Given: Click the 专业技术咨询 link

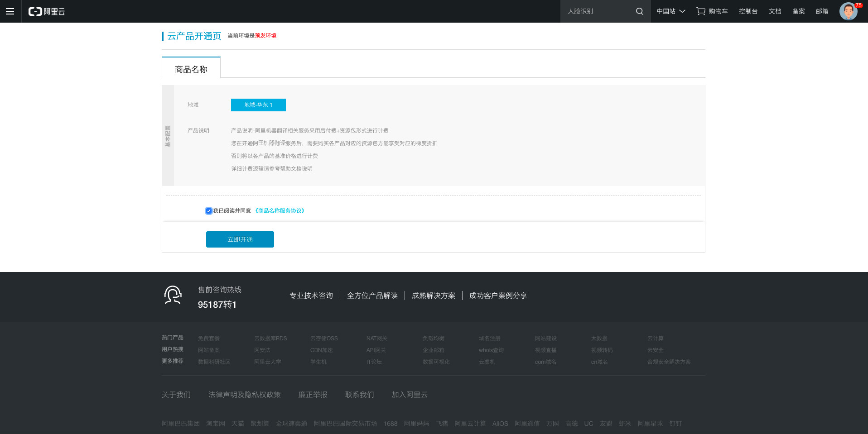Looking at the screenshot, I should point(311,296).
